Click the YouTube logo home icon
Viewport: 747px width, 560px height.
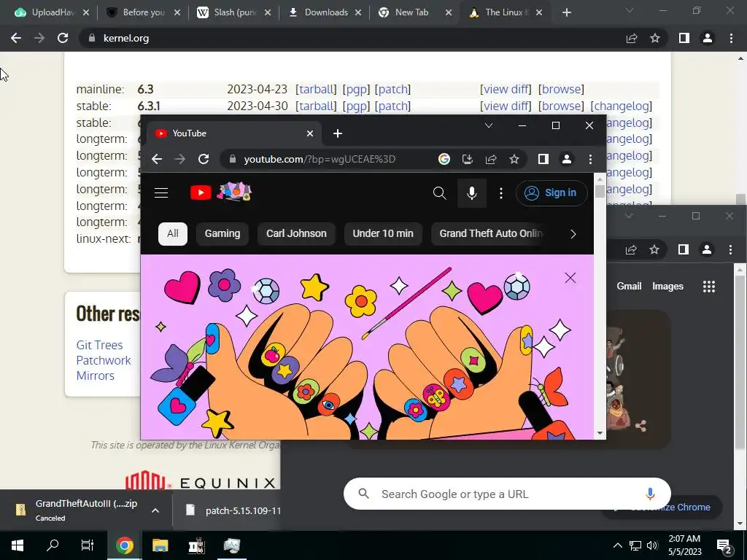[x=201, y=192]
